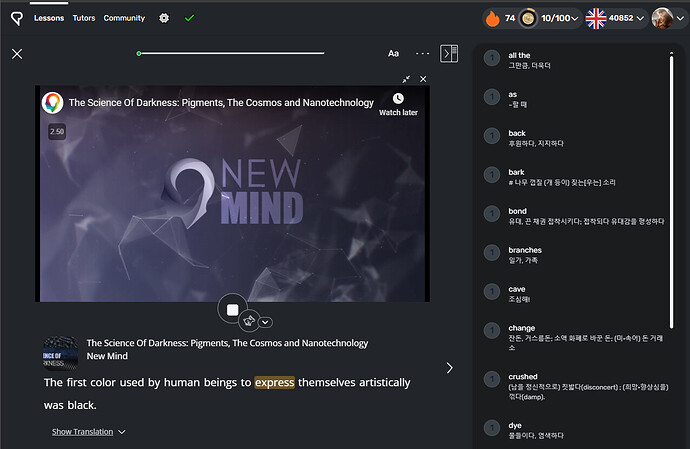The width and height of the screenshot is (690, 449).
Task: Click the word 'artistically' in the sentence
Action: tap(385, 383)
